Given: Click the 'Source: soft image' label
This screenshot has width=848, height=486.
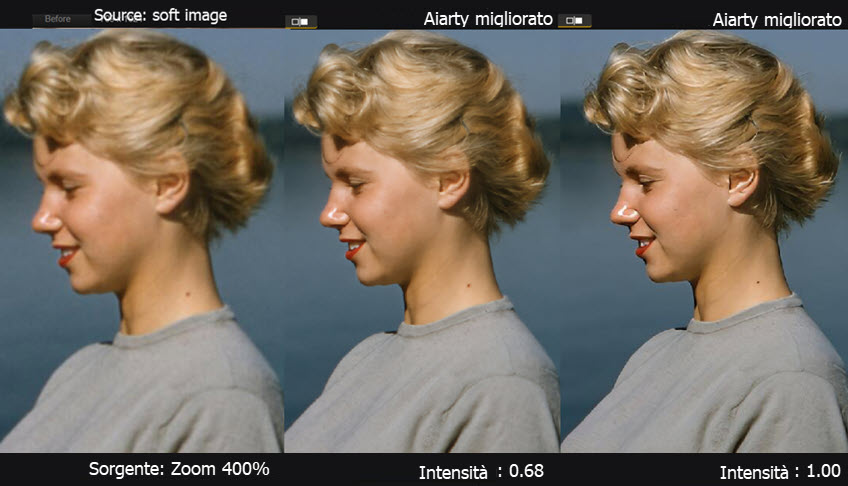Looking at the screenshot, I should point(161,15).
